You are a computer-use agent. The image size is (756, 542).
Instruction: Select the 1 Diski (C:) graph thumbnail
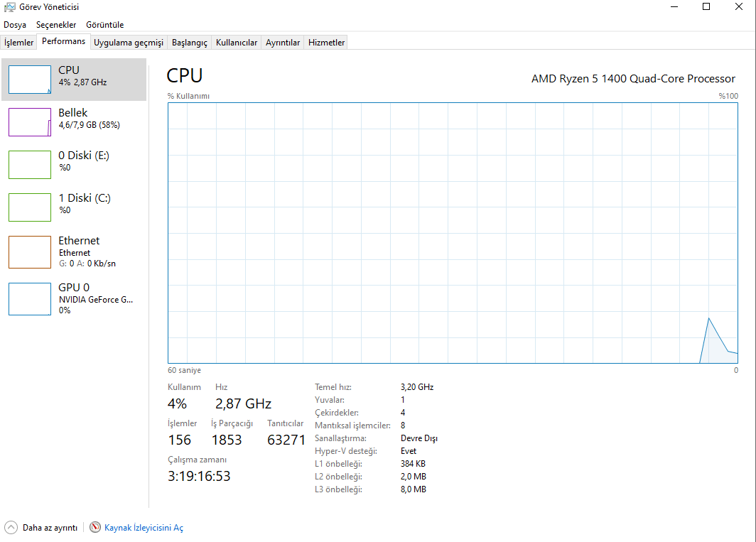coord(29,207)
